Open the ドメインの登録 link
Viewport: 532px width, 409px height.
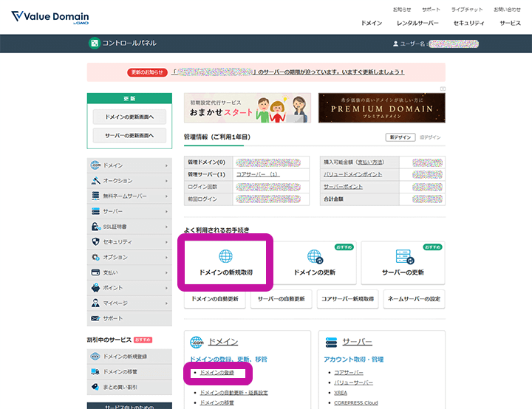[216, 373]
